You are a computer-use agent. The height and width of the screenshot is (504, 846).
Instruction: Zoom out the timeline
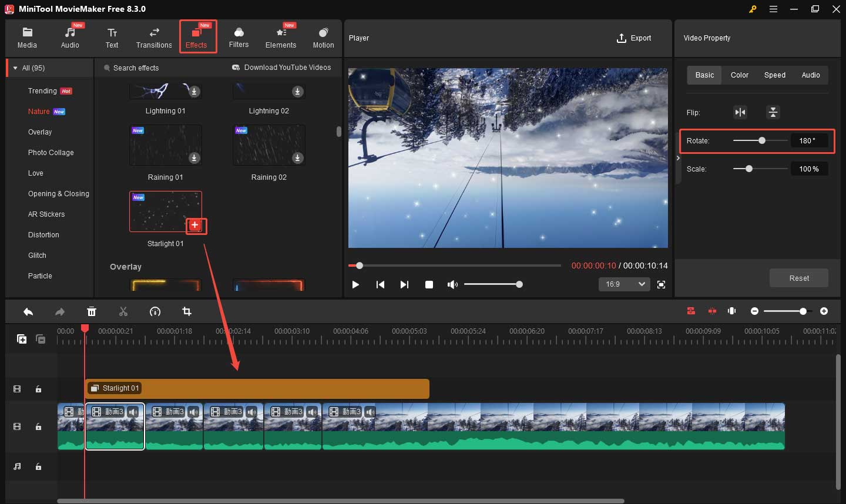point(755,311)
